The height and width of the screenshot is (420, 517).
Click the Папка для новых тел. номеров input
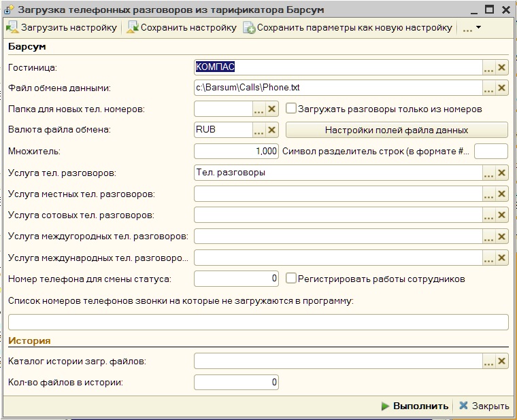coord(224,109)
